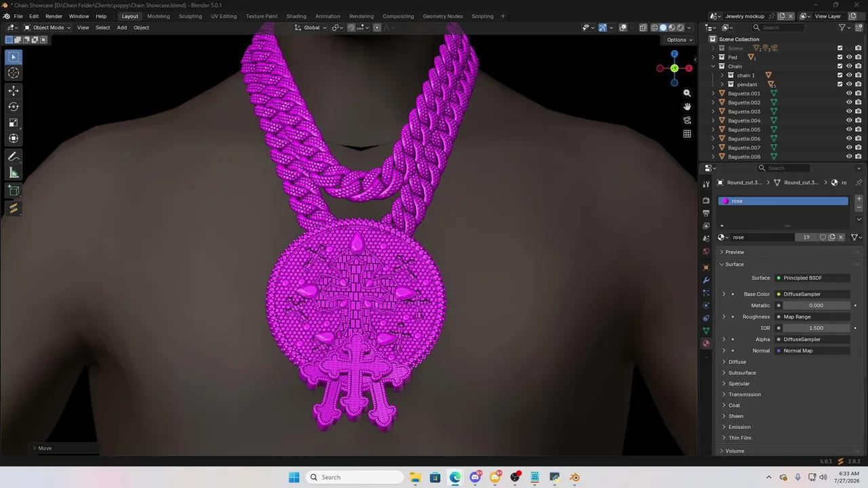Uncheck the chain 1 collection checkbox
868x488 pixels.
(840, 75)
